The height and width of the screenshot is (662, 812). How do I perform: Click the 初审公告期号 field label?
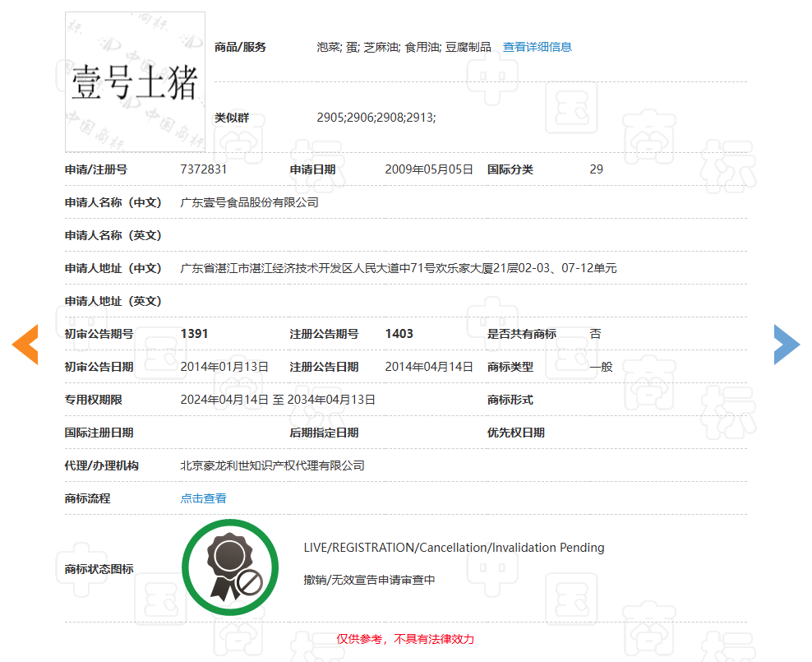(99, 334)
